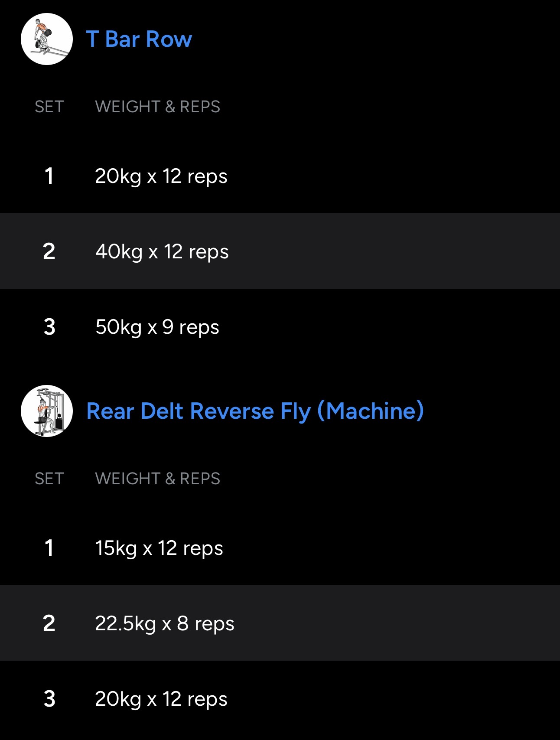Viewport: 560px width, 740px height.
Task: Tap the Rear Delt Reverse Fly machine thumbnail
Action: [x=47, y=411]
